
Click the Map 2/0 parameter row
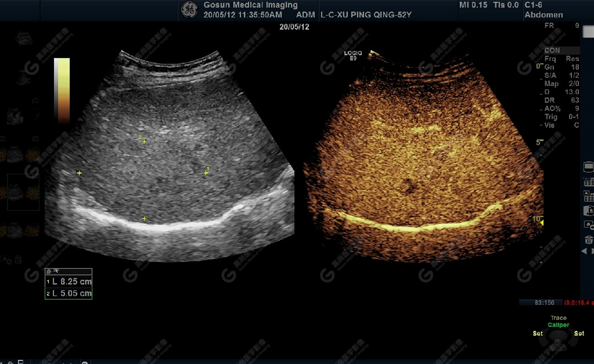561,84
